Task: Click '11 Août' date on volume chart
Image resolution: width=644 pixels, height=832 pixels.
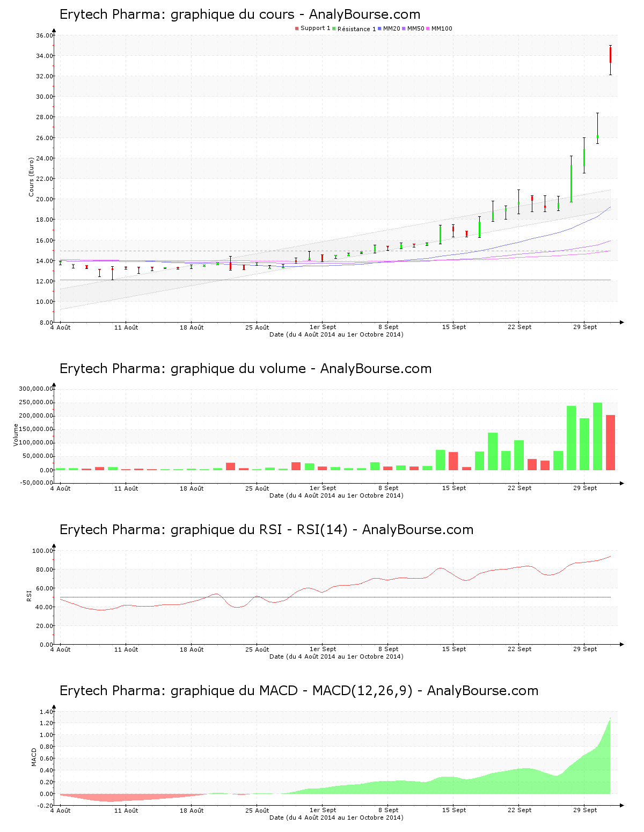Action: (x=126, y=488)
